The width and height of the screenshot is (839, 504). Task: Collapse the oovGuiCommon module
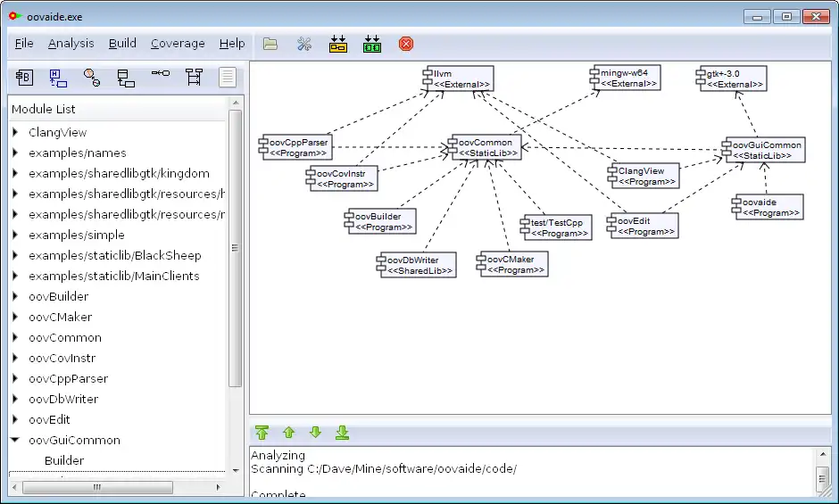tap(15, 440)
